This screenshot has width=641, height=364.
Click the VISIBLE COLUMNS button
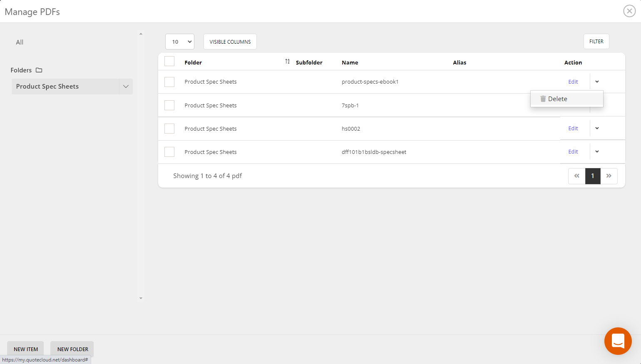[x=230, y=42]
